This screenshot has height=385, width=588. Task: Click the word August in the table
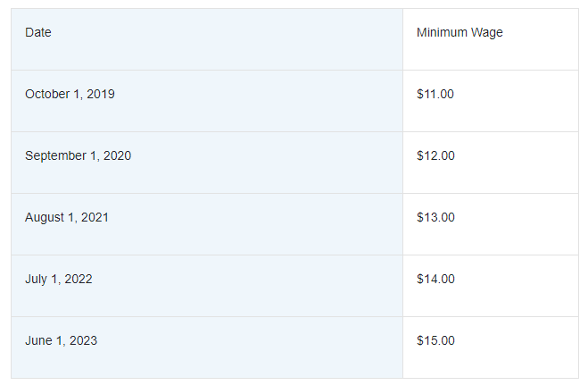pos(45,218)
